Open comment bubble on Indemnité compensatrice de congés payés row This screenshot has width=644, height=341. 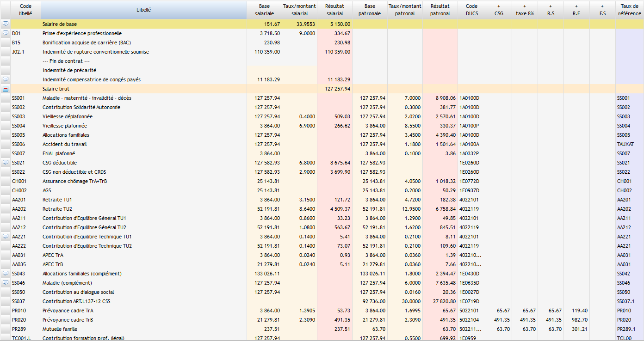(6, 79)
